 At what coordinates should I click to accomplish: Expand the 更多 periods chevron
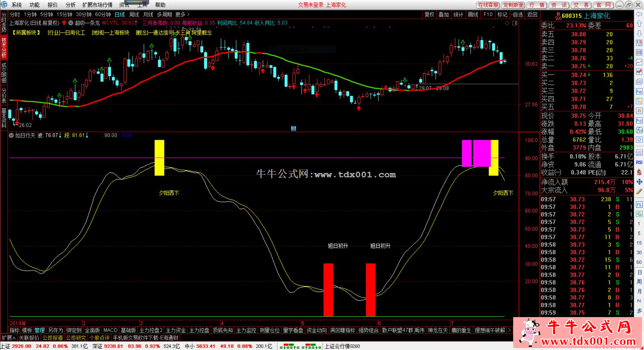pyautogui.click(x=188, y=14)
